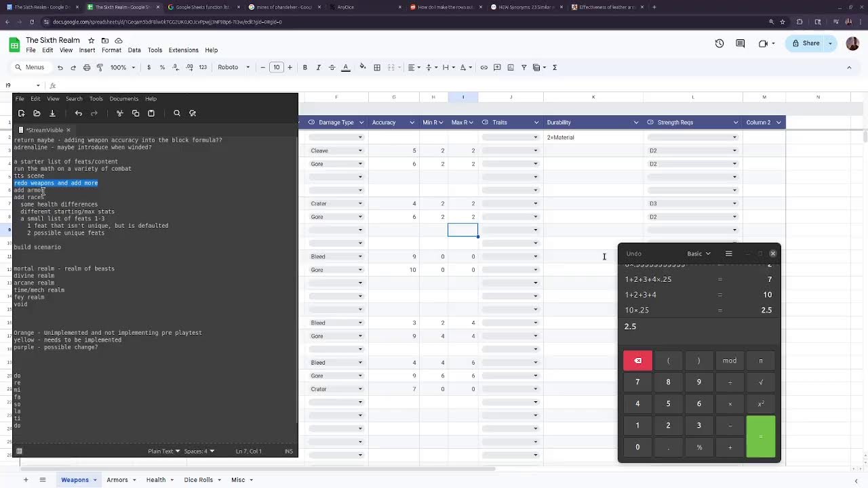
Task: Click new document icon in text editor
Action: pyautogui.click(x=21, y=113)
